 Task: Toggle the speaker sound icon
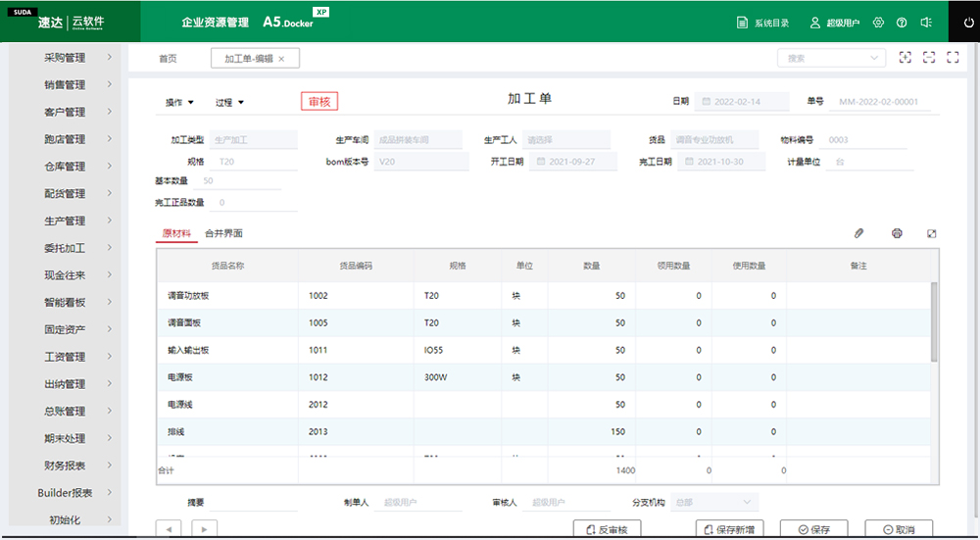tap(926, 23)
